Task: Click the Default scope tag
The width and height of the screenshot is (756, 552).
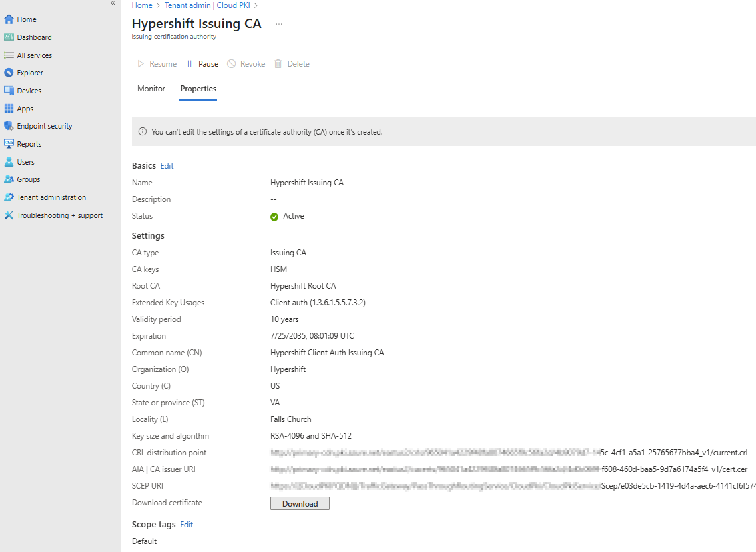Action: tap(144, 541)
